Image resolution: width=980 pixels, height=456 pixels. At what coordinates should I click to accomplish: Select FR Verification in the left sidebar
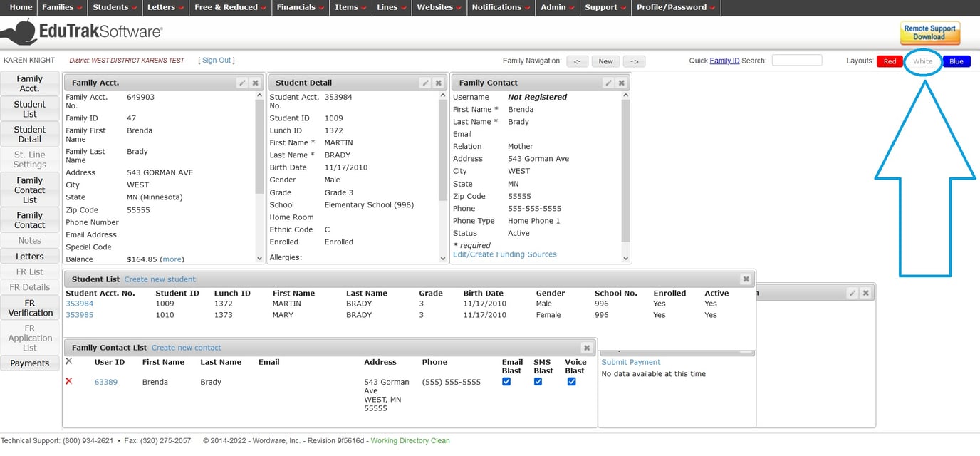30,308
